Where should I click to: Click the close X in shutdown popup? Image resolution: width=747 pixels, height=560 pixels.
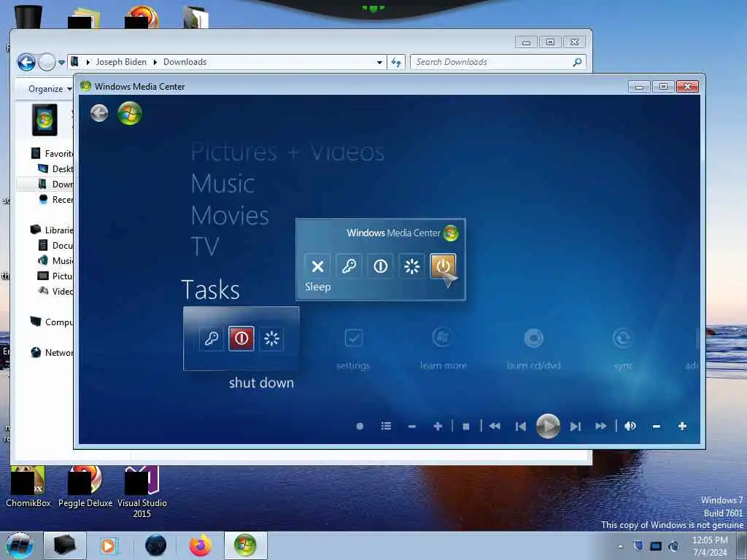317,266
